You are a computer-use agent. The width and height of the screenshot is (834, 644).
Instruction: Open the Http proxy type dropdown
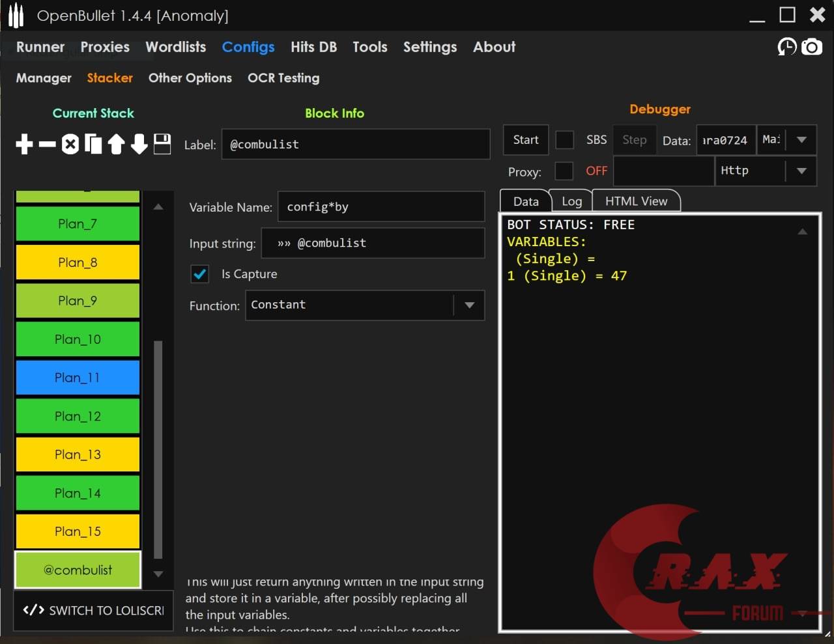(x=766, y=171)
